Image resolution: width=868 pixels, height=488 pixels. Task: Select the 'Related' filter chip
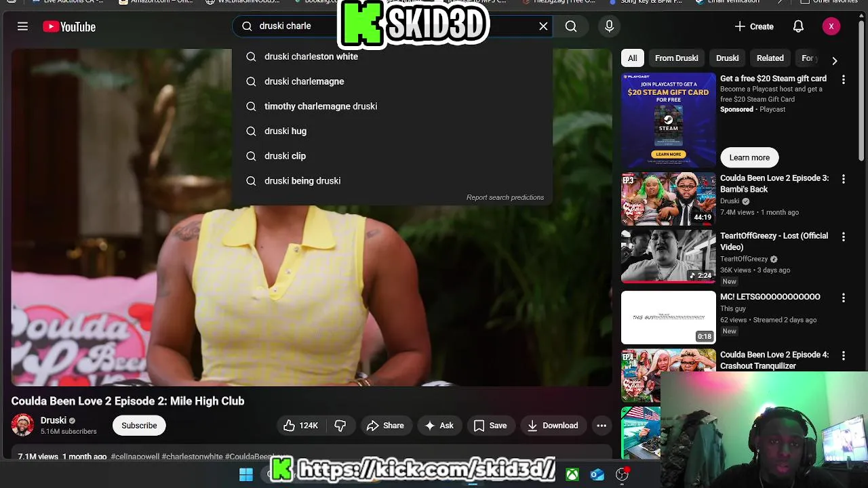770,58
